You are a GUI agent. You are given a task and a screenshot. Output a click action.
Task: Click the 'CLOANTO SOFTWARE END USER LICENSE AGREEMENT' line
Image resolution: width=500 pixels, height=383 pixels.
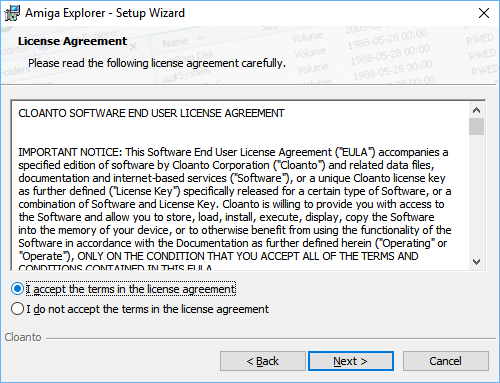[151, 113]
